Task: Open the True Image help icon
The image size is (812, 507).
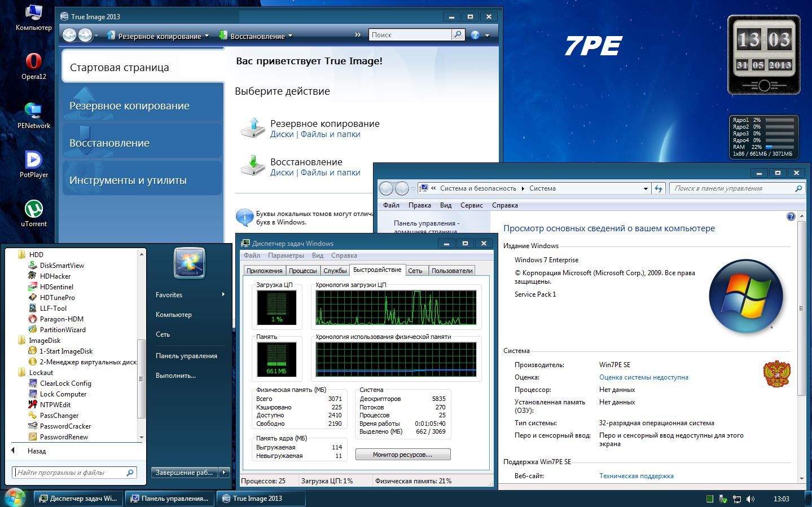Action: [x=475, y=35]
